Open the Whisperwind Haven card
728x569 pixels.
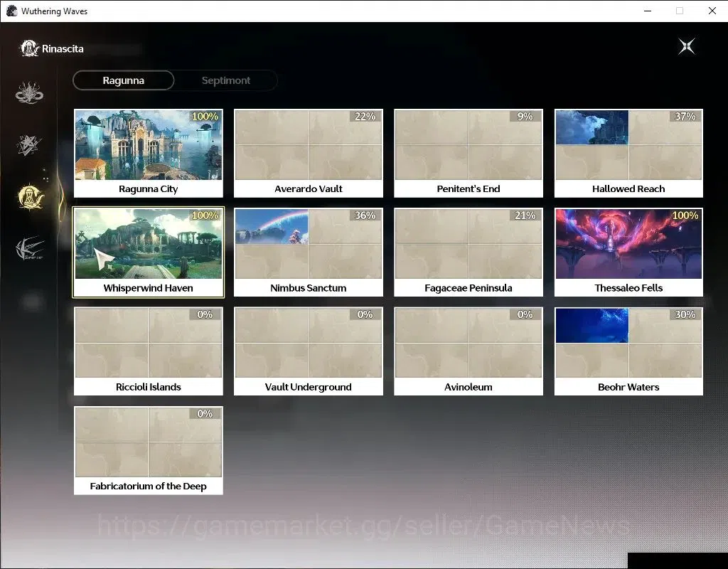tap(149, 252)
